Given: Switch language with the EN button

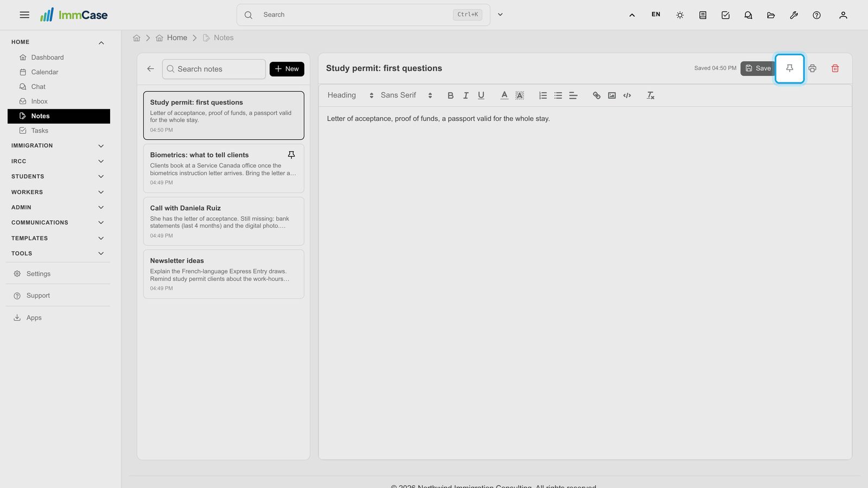Looking at the screenshot, I should (656, 15).
